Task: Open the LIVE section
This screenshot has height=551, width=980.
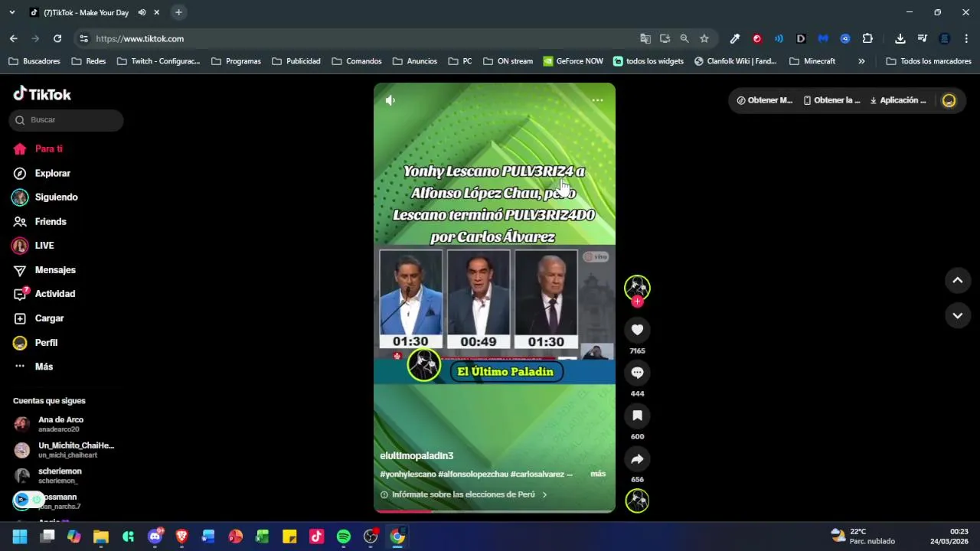Action: tap(34, 246)
